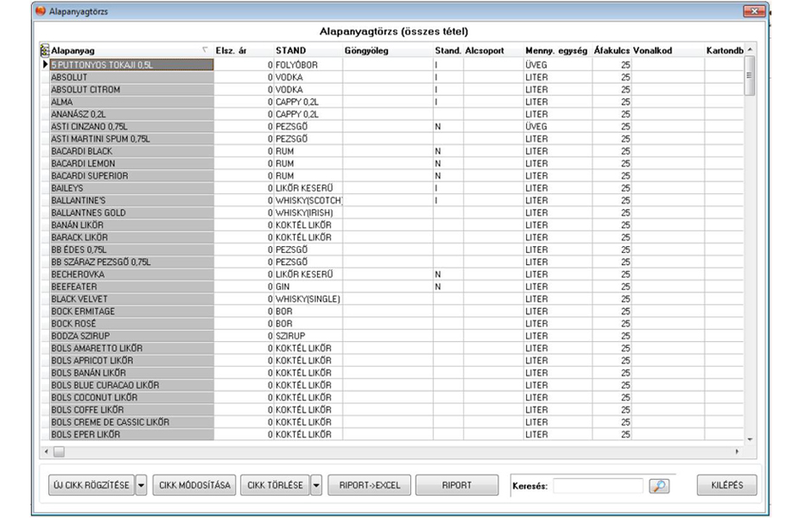Click the CIKK TÖRLÉSE button
The width and height of the screenshot is (812, 518).
(x=275, y=485)
